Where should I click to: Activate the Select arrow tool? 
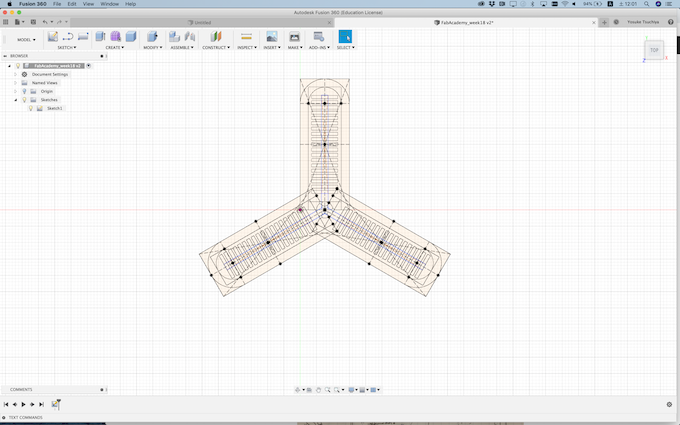tap(345, 37)
